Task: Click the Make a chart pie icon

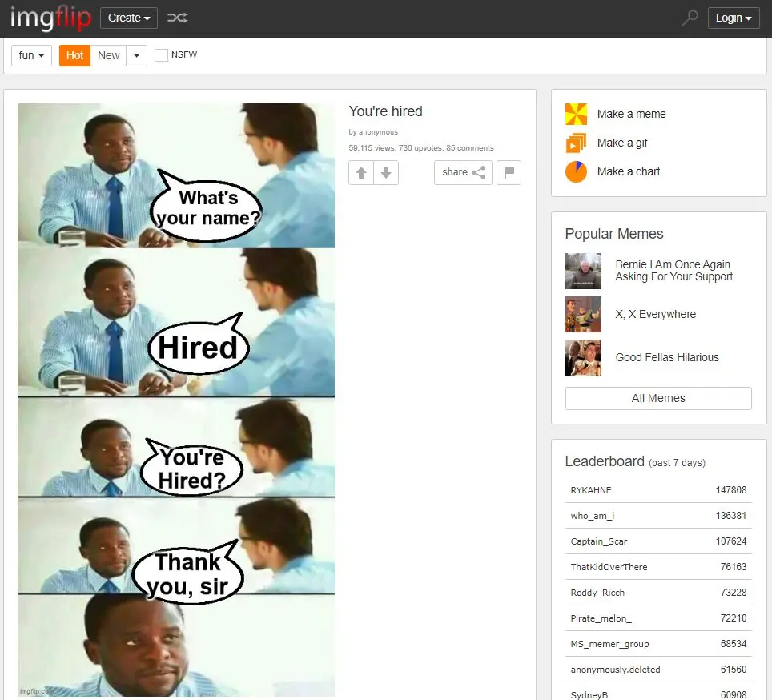Action: tap(576, 171)
